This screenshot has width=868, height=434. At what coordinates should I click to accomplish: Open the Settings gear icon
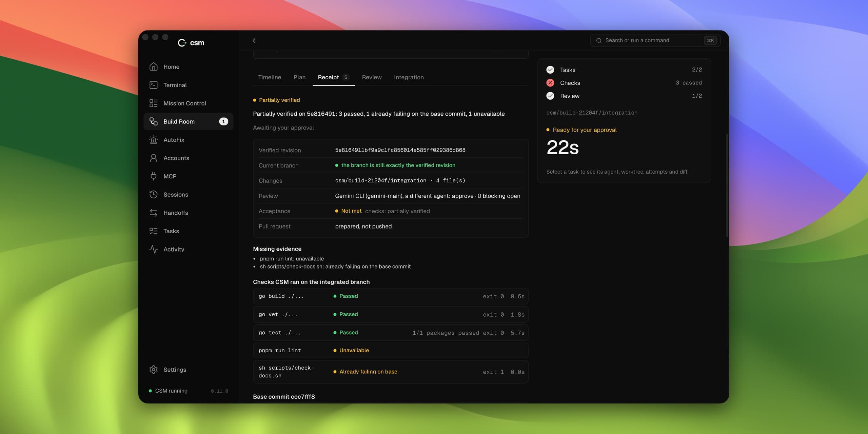[154, 370]
